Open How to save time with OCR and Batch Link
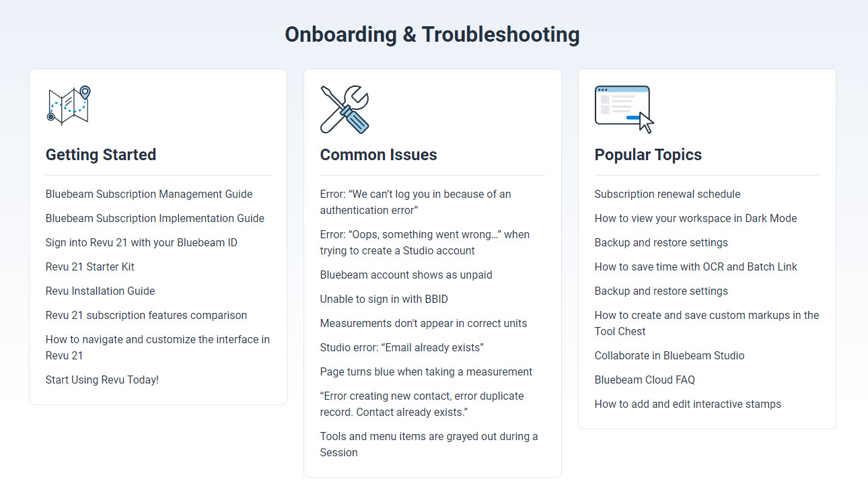The width and height of the screenshot is (868, 502). tap(696, 266)
